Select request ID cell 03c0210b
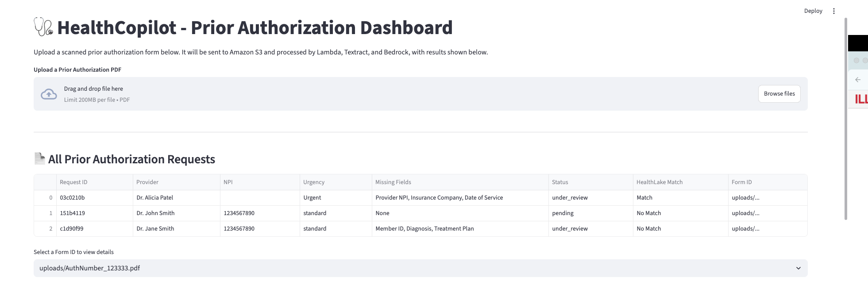Screen dimensions: 868x289 point(95,198)
